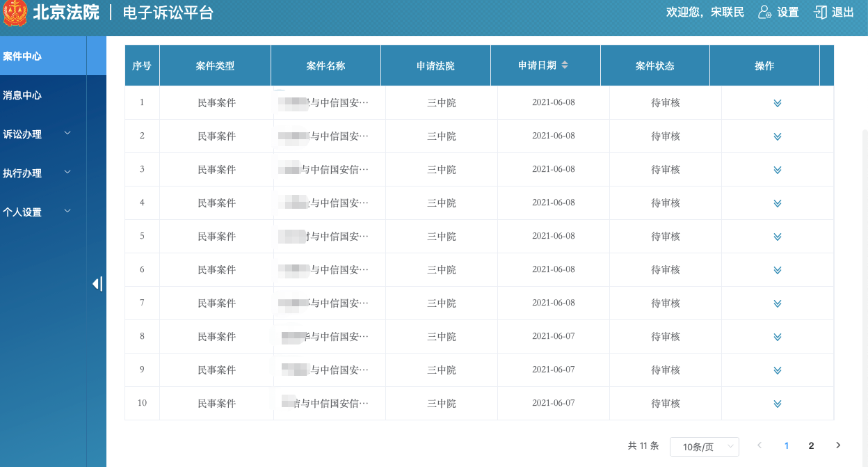The image size is (868, 467).
Task: Click row 3 case name cell
Action: click(x=330, y=170)
